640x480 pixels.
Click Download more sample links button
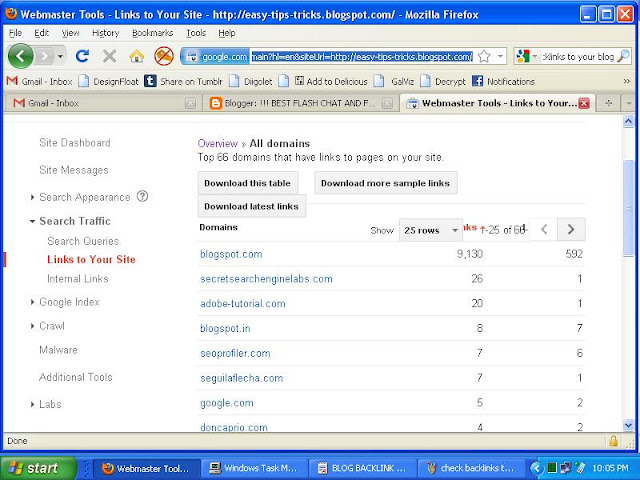click(x=386, y=183)
